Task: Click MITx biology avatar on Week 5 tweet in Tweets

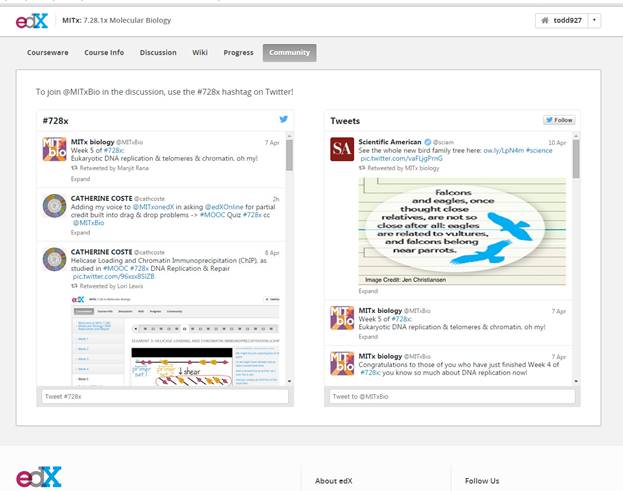Action: click(342, 318)
